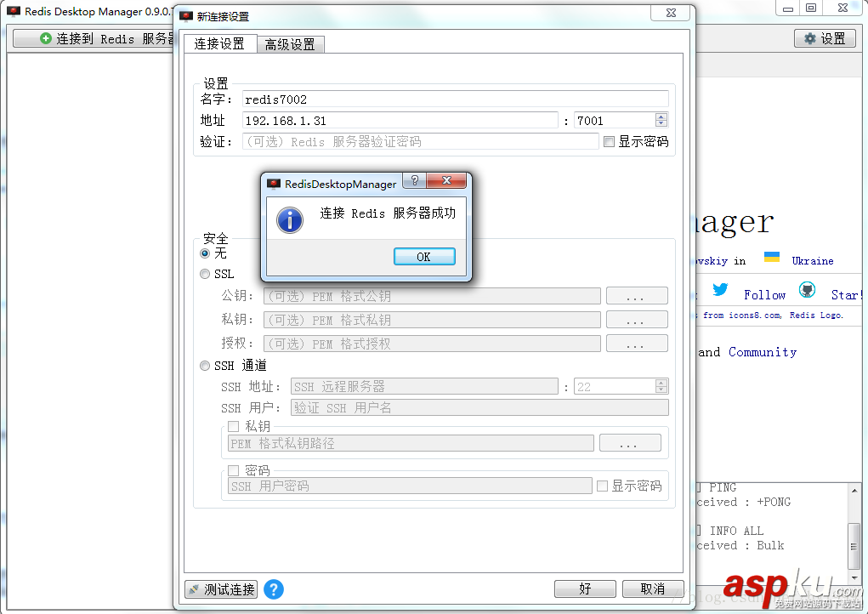Viewport: 868px width, 614px height.
Task: Open help via blue question mark icon
Action: (274, 589)
